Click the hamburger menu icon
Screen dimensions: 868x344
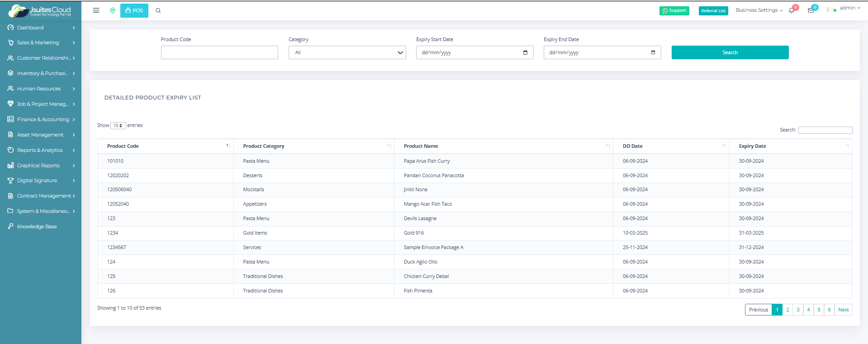[x=96, y=10]
